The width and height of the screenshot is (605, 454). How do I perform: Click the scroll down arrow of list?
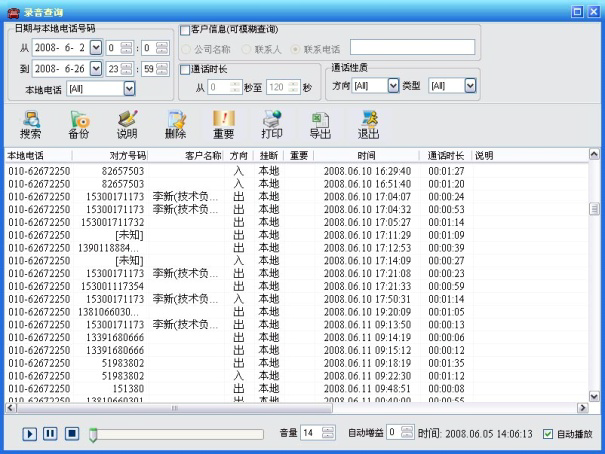594,396
